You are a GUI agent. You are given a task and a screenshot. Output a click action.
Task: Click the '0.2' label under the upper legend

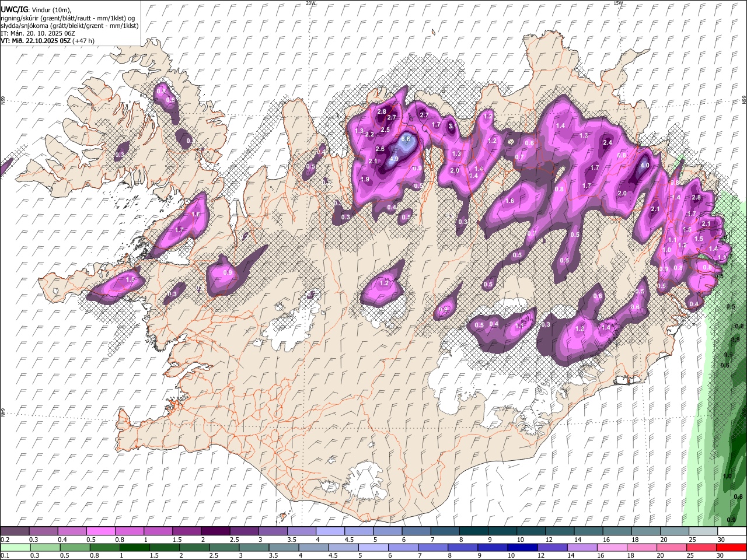[x=4, y=540]
